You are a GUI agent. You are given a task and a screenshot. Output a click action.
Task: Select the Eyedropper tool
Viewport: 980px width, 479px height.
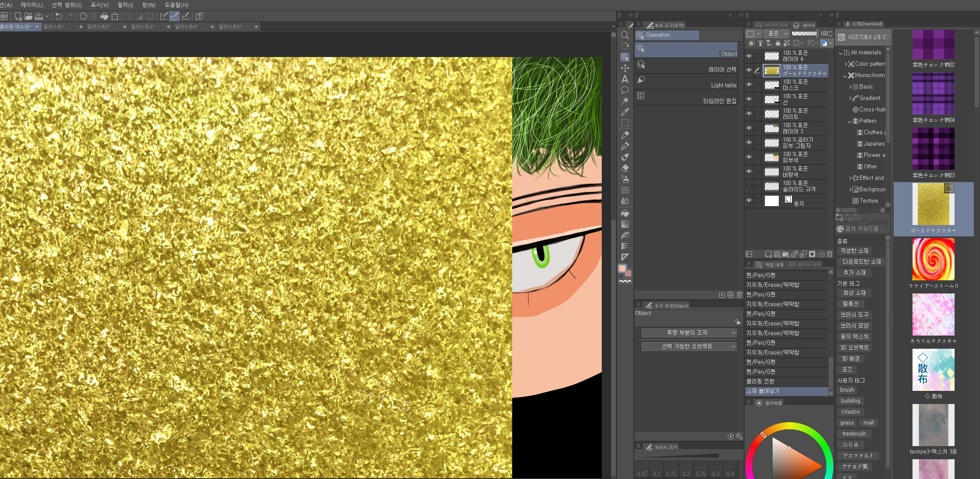click(x=625, y=112)
